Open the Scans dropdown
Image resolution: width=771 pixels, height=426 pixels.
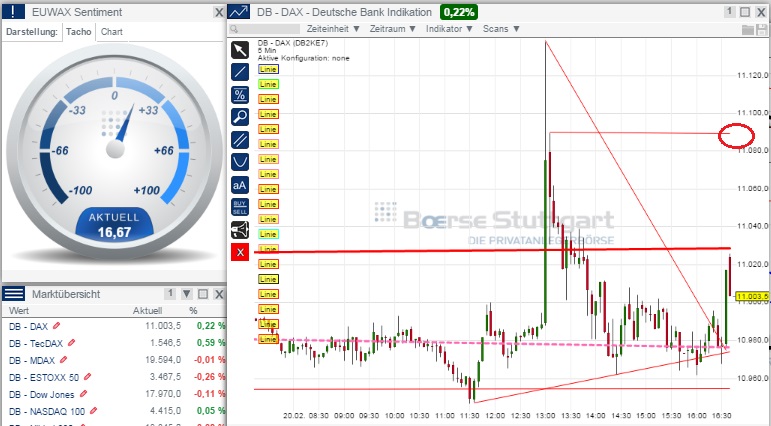(501, 29)
